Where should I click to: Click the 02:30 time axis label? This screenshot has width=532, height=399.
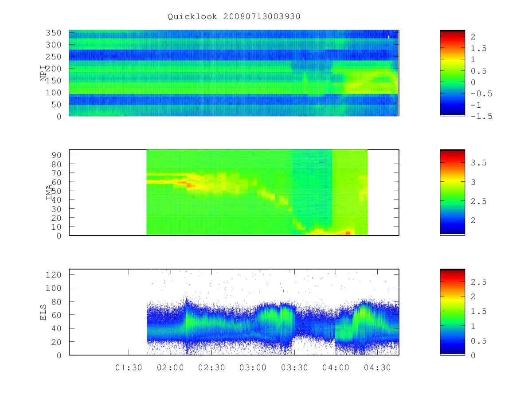211,368
